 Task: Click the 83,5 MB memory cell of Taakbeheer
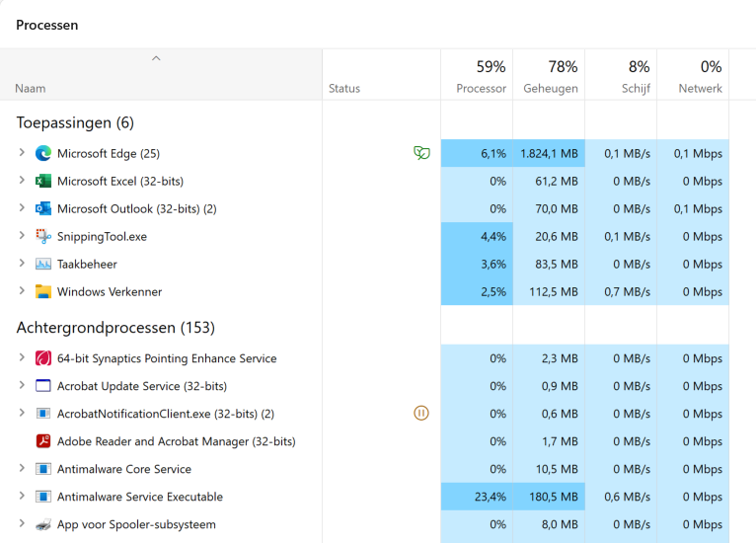pyautogui.click(x=549, y=265)
